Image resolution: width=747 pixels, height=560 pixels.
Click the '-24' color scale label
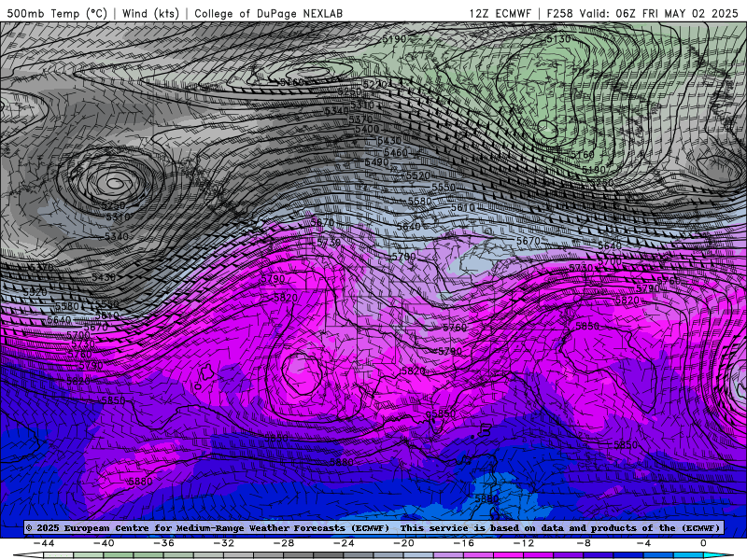344,543
